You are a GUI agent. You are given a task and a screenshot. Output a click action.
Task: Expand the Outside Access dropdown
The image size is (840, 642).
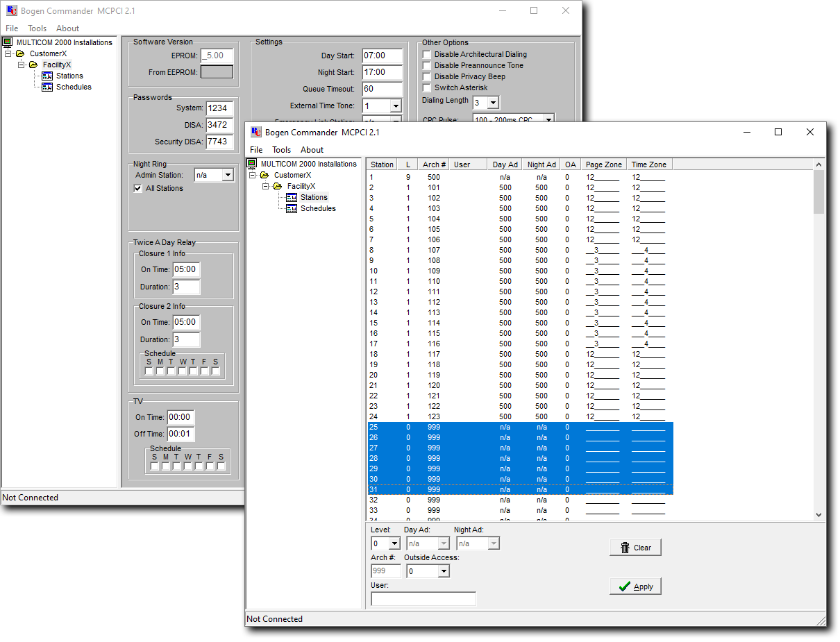click(x=444, y=572)
